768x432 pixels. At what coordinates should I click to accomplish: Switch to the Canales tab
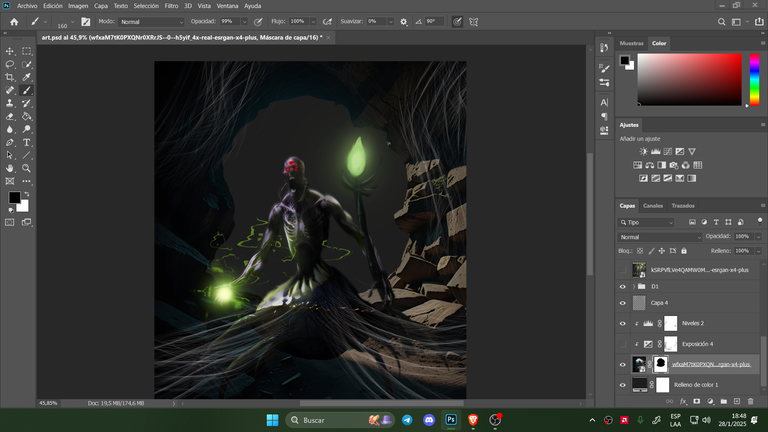[x=652, y=206]
